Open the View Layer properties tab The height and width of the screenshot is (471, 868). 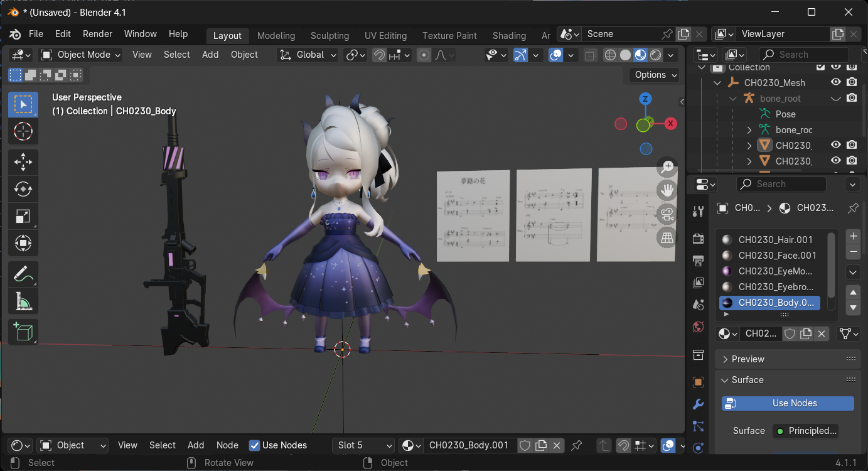[x=698, y=283]
